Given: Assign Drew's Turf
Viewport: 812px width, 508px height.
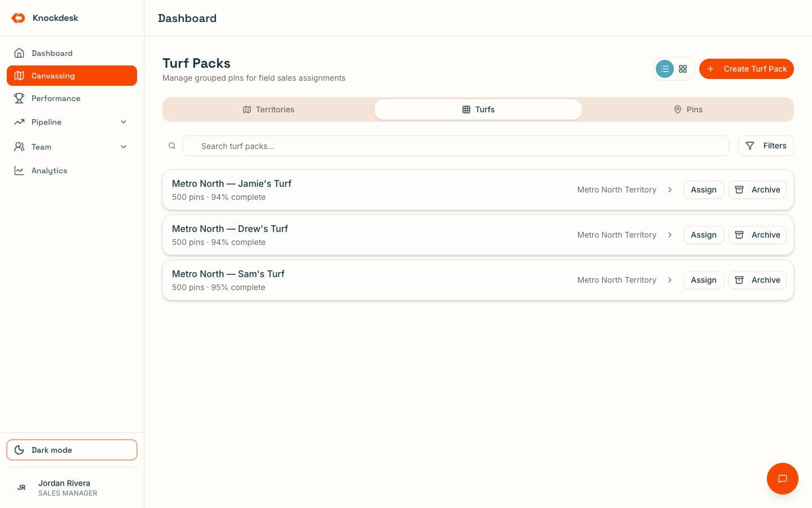Looking at the screenshot, I should tap(703, 235).
